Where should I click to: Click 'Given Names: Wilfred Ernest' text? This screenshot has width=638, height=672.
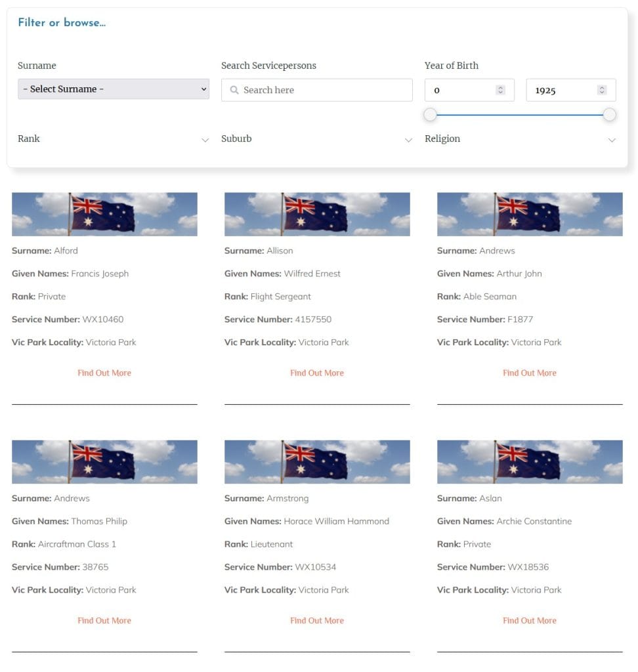click(282, 274)
